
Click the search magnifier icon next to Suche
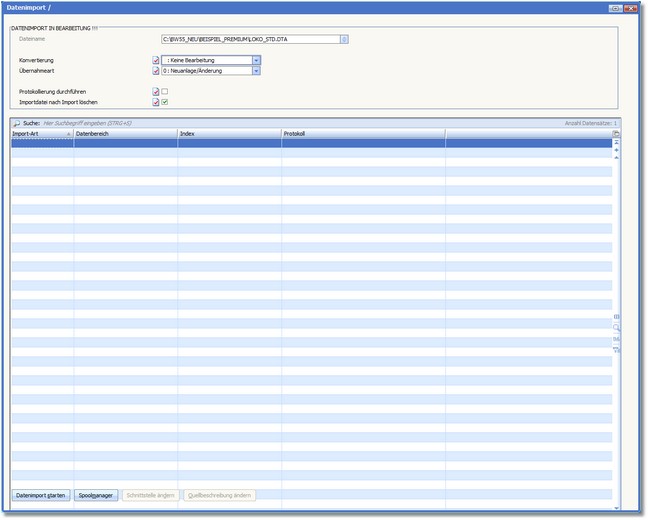(17, 123)
